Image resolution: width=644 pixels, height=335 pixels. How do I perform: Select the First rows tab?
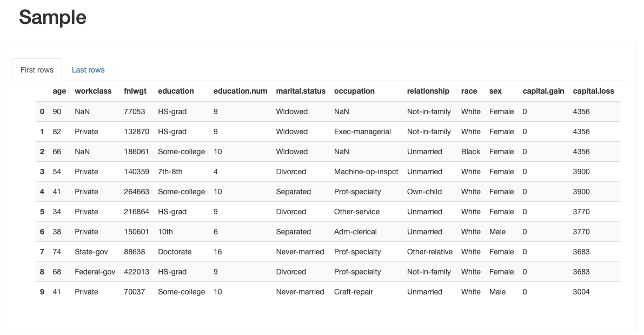coord(37,70)
